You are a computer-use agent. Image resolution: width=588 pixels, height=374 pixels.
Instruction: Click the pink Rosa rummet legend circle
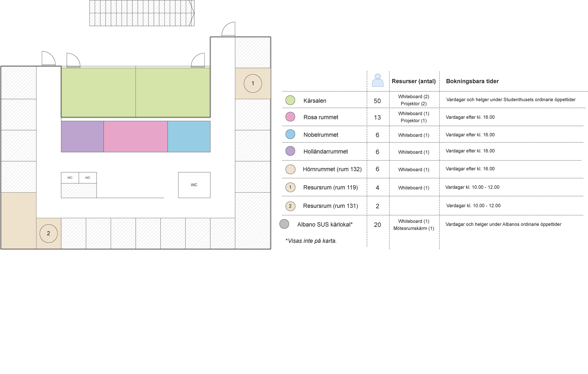pos(290,117)
